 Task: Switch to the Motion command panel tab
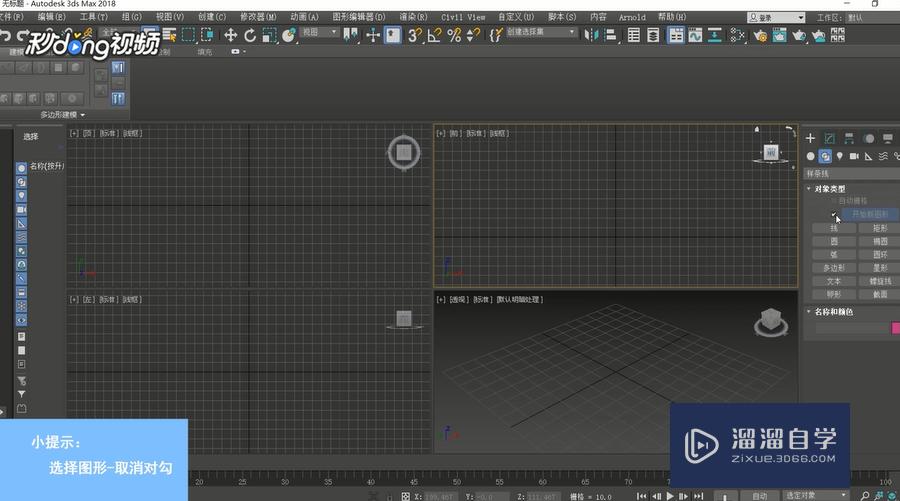[868, 138]
